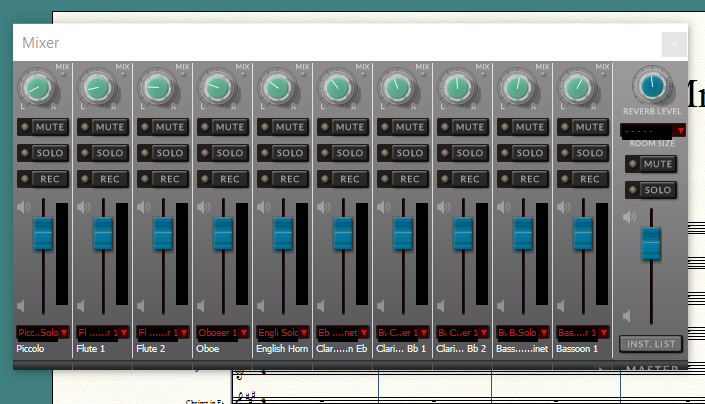Click the quiet speaker icon below Flute 1 fader

tap(83, 308)
